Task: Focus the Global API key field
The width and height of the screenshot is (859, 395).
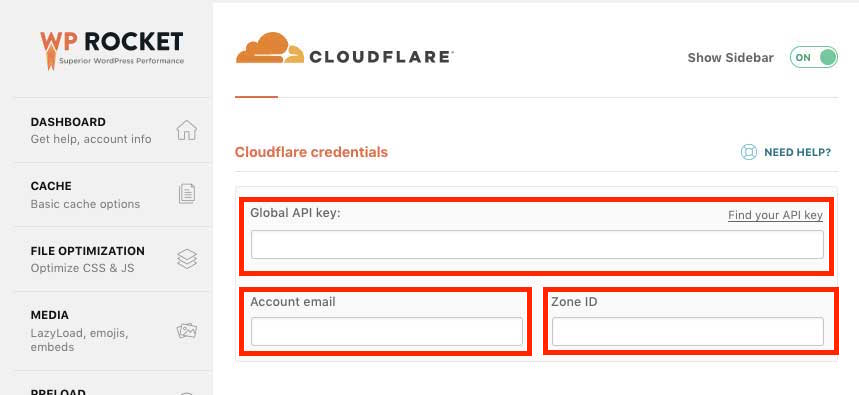Action: click(537, 244)
